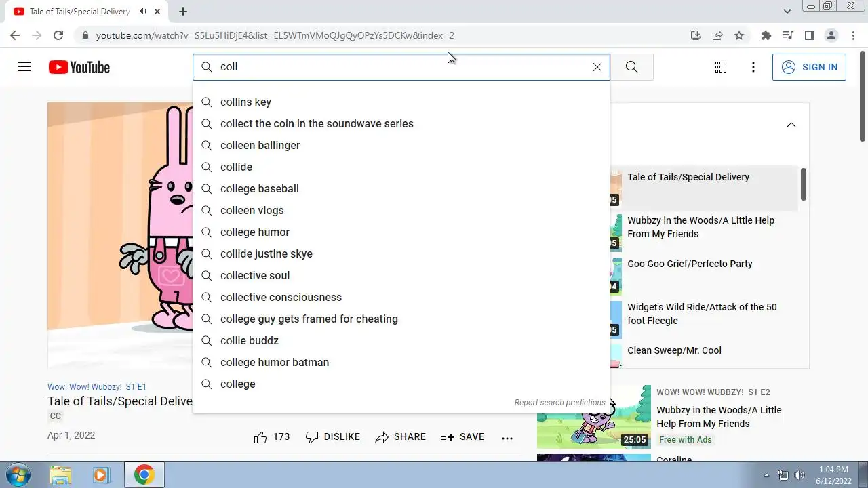
Task: Like the video with thumbs up
Action: pos(272,437)
